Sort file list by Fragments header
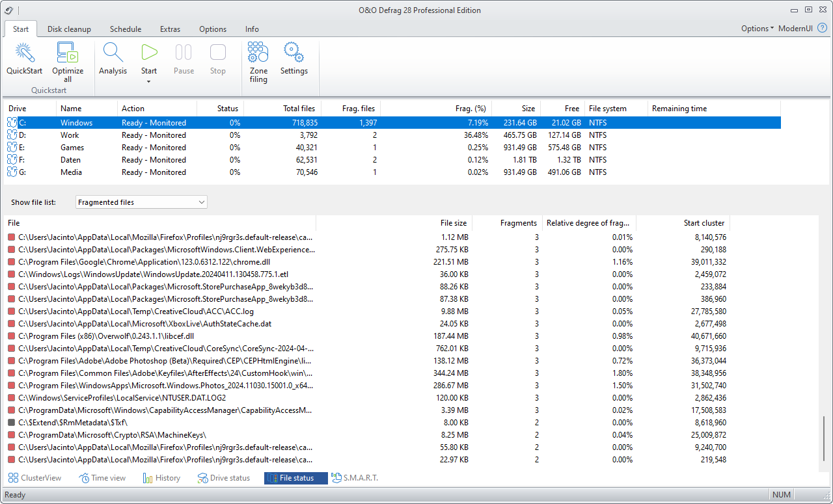This screenshot has height=504, width=833. [x=508, y=223]
